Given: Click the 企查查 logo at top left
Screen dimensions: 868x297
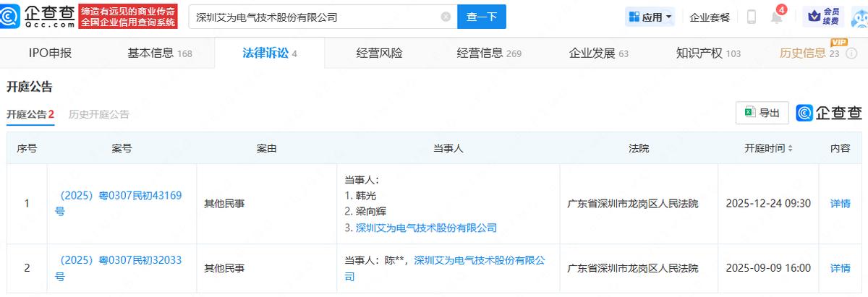Looking at the screenshot, I should [38, 16].
